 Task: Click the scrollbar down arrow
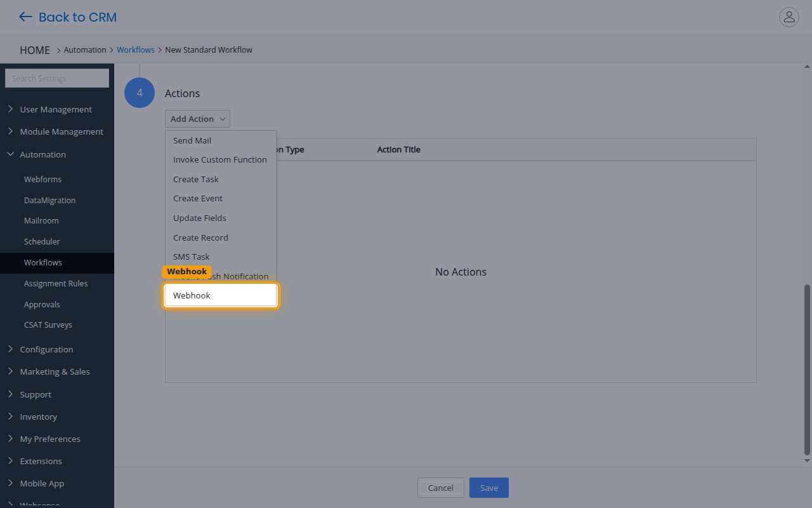point(807,460)
